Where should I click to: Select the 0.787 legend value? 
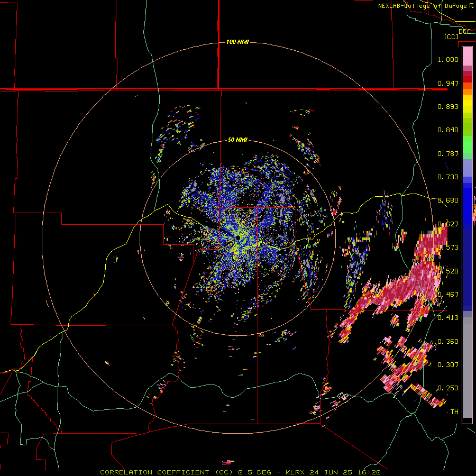tap(448, 153)
